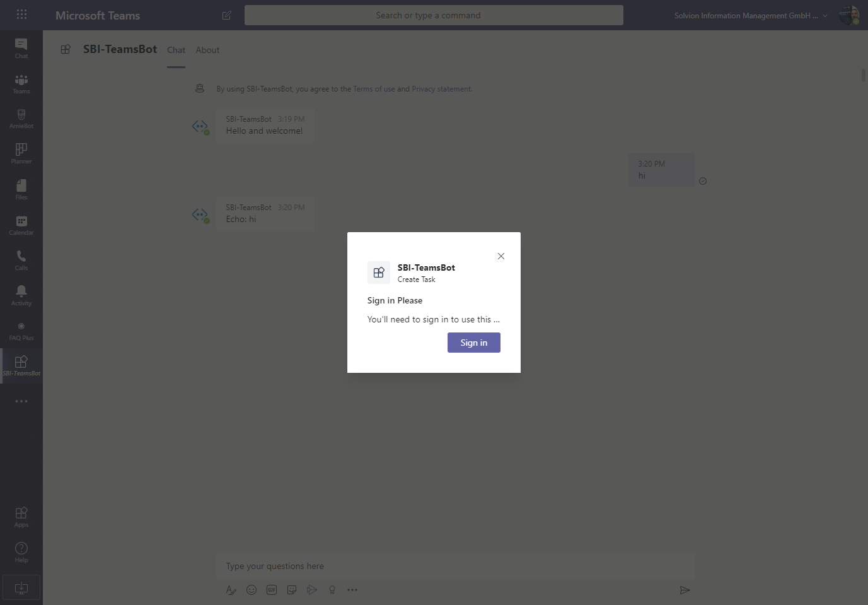Viewport: 868px width, 605px height.
Task: Click the bot avatar beside Echo: hi
Action: [x=200, y=215]
